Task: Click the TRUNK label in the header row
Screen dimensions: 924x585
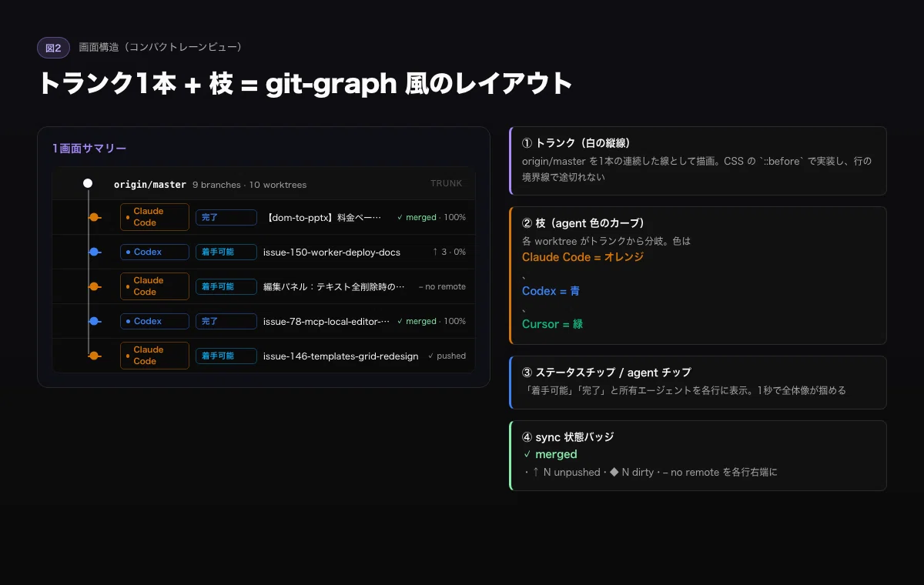Action: pyautogui.click(x=447, y=183)
